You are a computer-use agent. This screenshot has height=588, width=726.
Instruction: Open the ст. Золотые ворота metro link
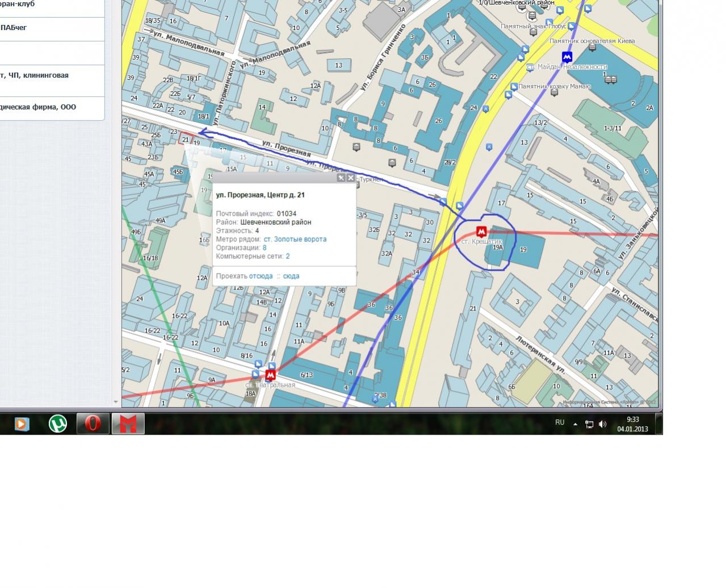coord(295,240)
